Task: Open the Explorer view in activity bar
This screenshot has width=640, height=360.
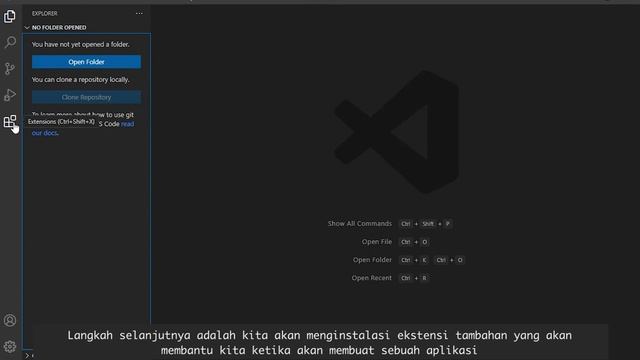Action: tap(10, 16)
